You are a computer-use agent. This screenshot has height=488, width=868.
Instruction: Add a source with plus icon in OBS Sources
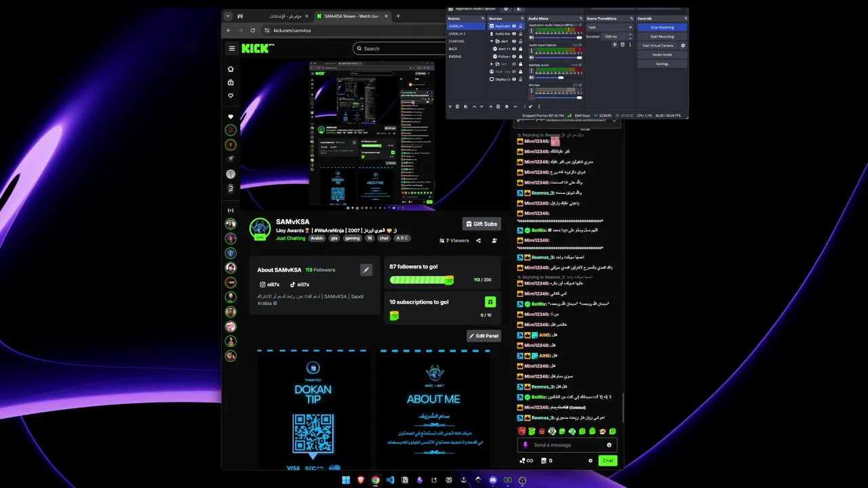(x=491, y=106)
